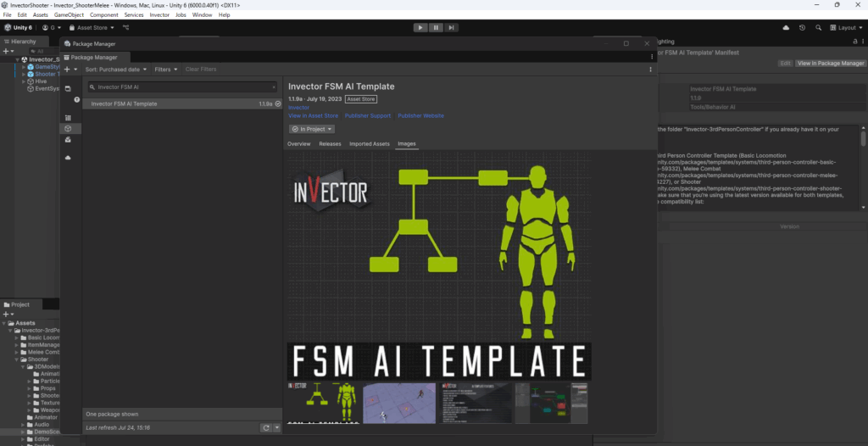
Task: Click the Package Manager add package plus button
Action: pyautogui.click(x=67, y=70)
